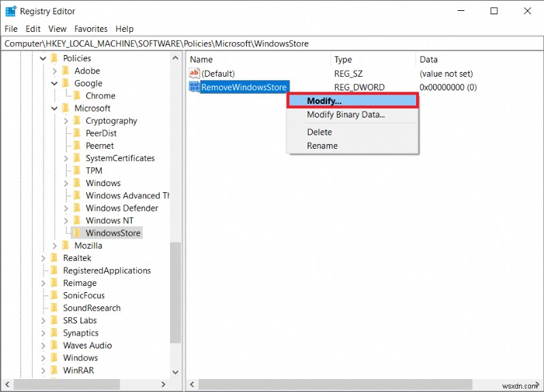Image resolution: width=544 pixels, height=392 pixels.
Task: Expand the Mozilla tree node
Action: coord(56,245)
